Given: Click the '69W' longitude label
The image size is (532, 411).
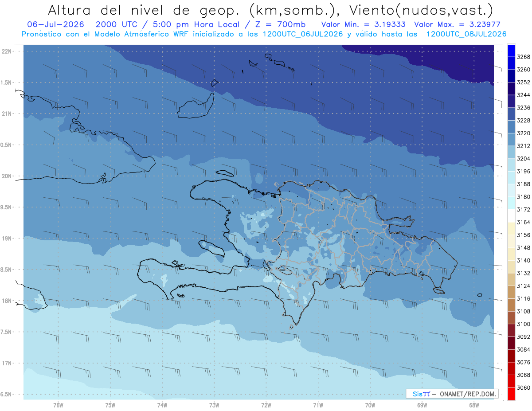Looking at the screenshot, I should [x=422, y=405].
